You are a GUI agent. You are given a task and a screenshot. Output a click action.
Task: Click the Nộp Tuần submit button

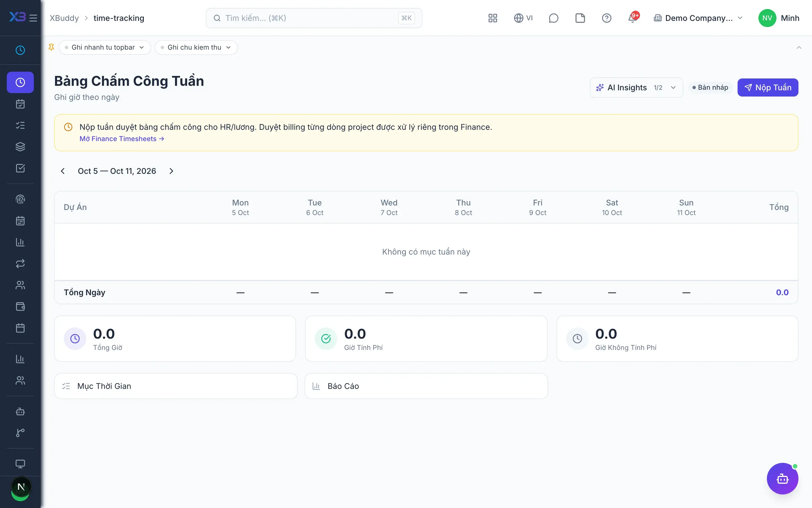pyautogui.click(x=768, y=88)
